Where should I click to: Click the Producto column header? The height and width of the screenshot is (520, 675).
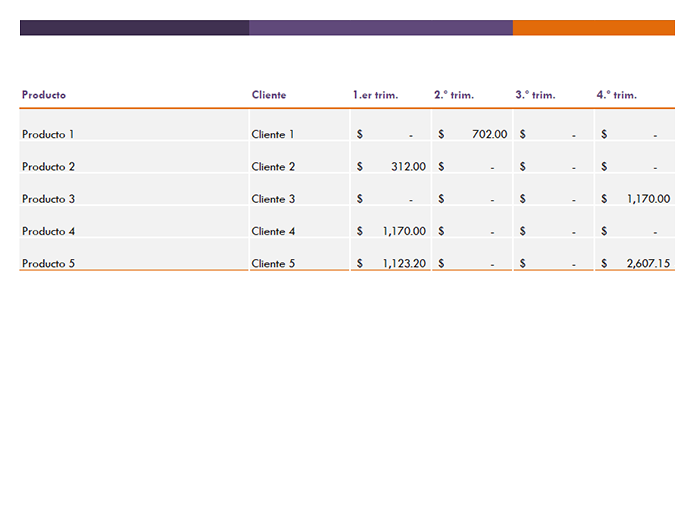click(44, 95)
